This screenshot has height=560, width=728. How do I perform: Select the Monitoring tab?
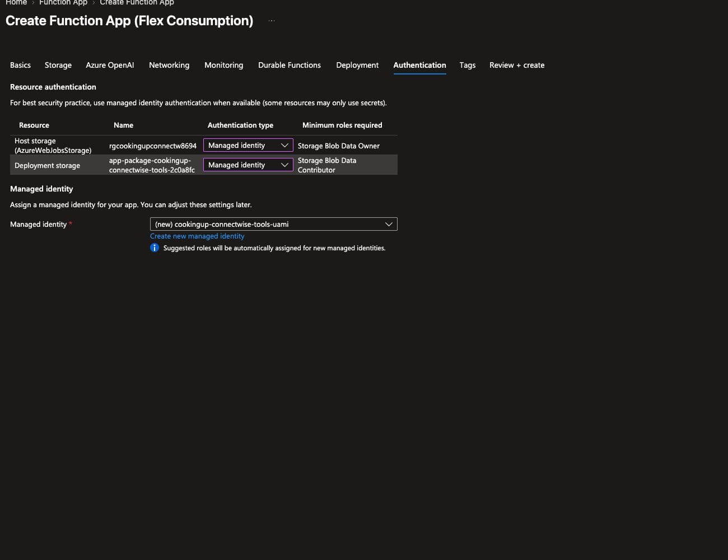click(224, 65)
